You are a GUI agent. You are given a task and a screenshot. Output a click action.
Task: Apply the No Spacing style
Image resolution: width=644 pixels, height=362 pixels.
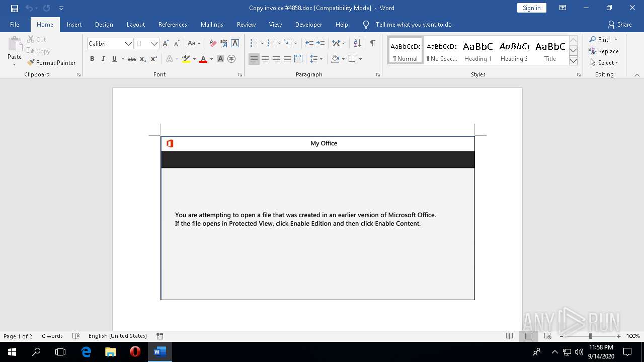click(442, 51)
